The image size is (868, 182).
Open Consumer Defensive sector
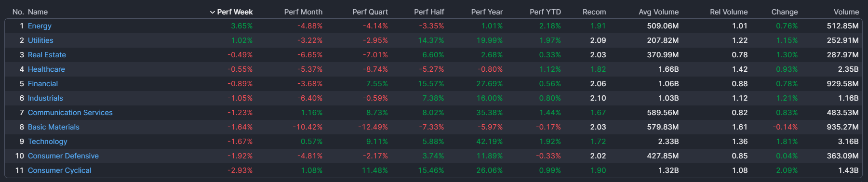click(x=63, y=156)
